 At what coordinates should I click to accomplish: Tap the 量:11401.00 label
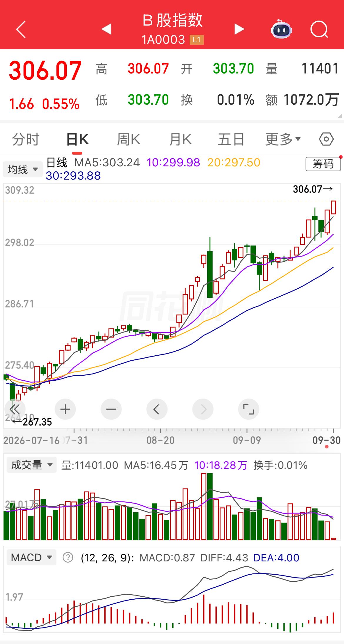pyautogui.click(x=90, y=465)
